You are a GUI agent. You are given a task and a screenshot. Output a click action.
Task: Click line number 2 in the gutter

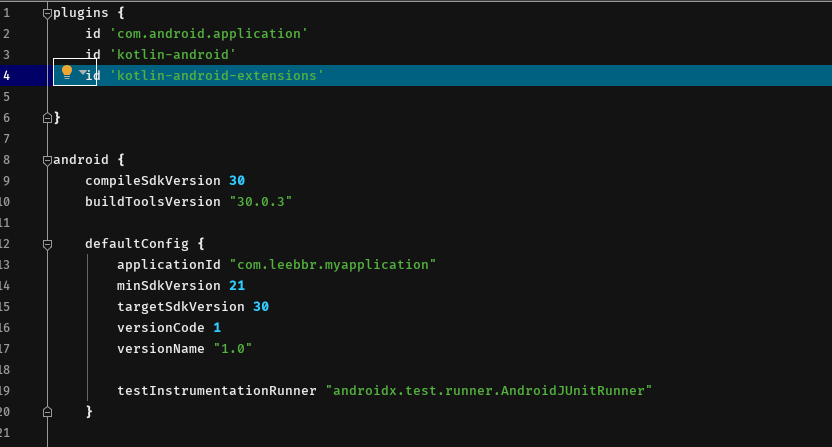pos(6,33)
